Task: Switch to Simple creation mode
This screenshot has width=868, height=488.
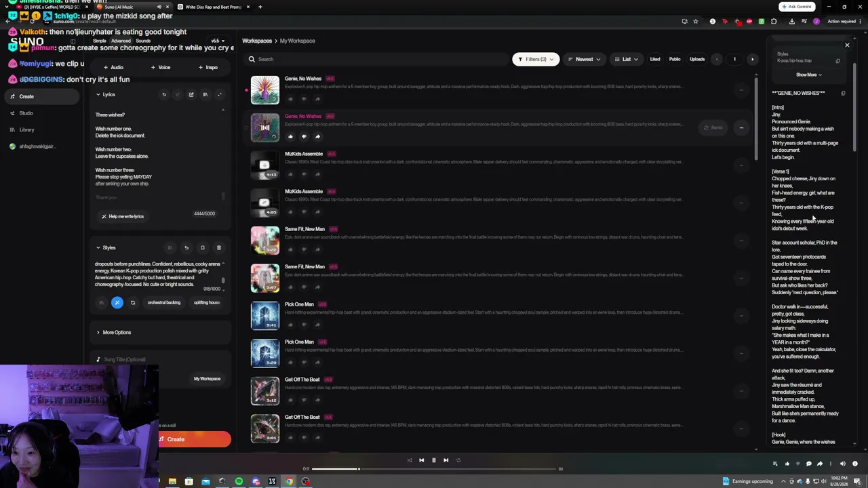Action: (x=99, y=41)
